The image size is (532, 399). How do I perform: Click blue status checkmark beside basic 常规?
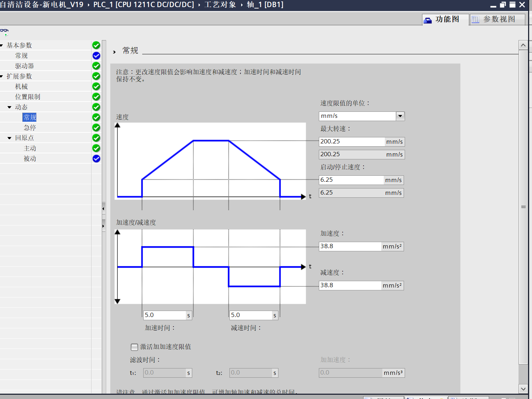point(96,56)
